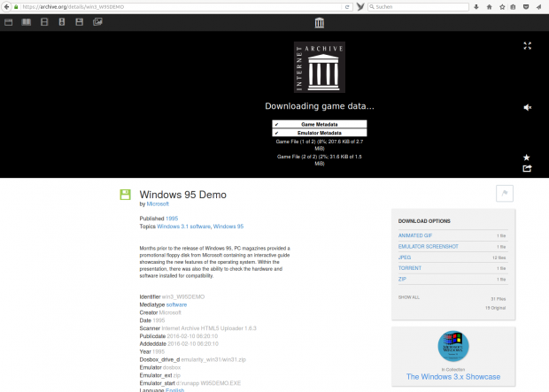Click the Scanner HTML5 Uploader 1.6.3 value
The image size is (549, 392).
point(209,328)
